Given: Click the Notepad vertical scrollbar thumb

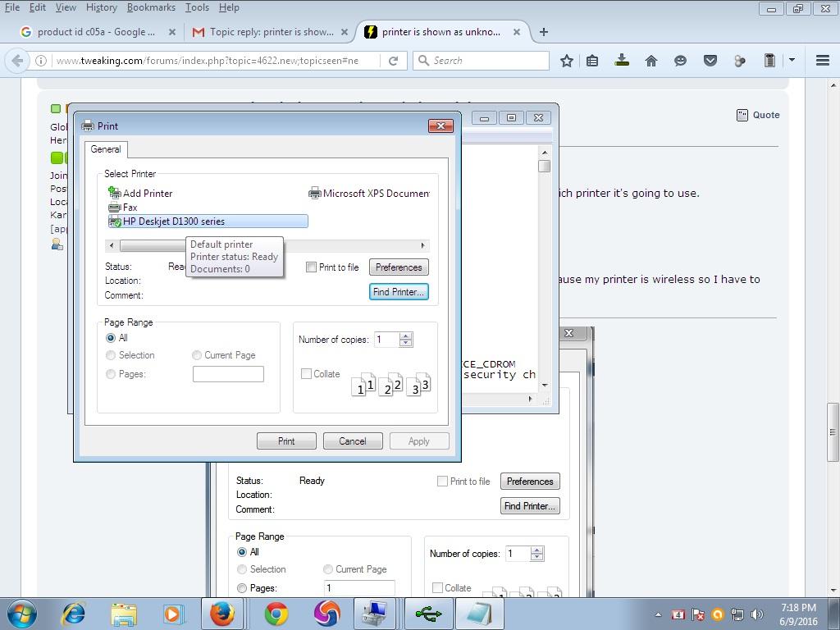Looking at the screenshot, I should coord(545,166).
